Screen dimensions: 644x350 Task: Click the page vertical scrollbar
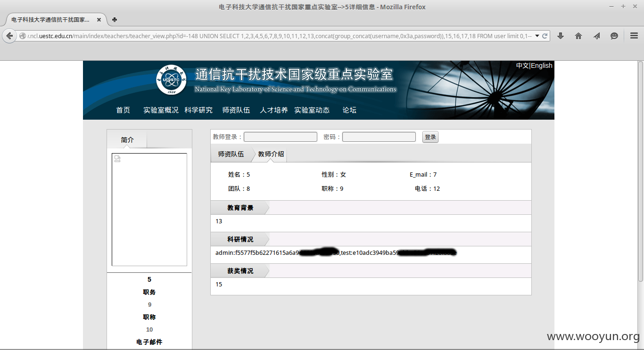click(x=641, y=171)
